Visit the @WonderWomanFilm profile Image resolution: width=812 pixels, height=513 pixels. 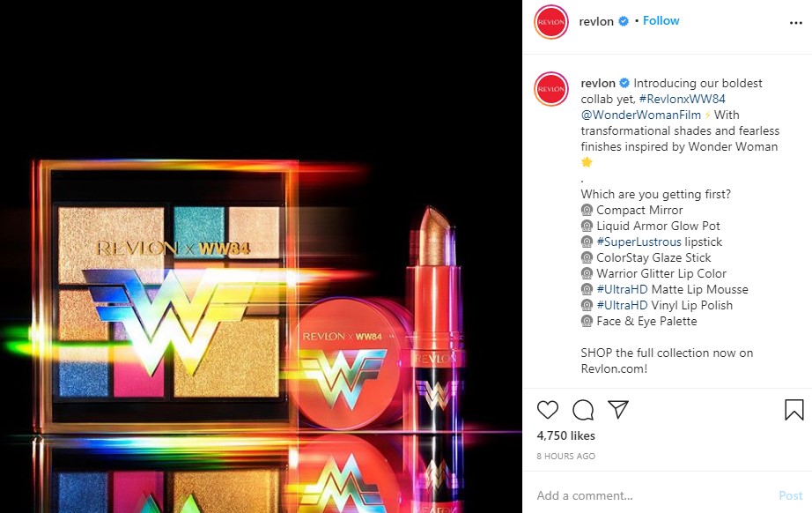point(640,115)
